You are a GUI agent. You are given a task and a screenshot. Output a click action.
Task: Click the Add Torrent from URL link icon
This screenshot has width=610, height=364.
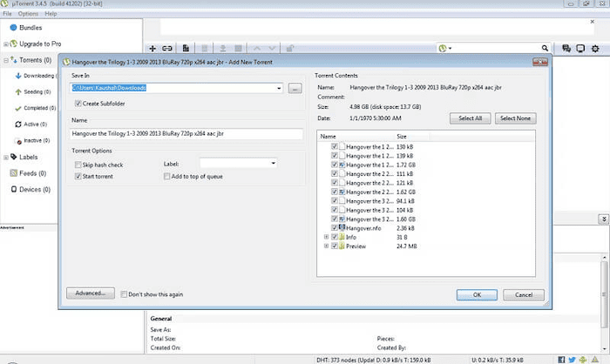[x=168, y=49]
